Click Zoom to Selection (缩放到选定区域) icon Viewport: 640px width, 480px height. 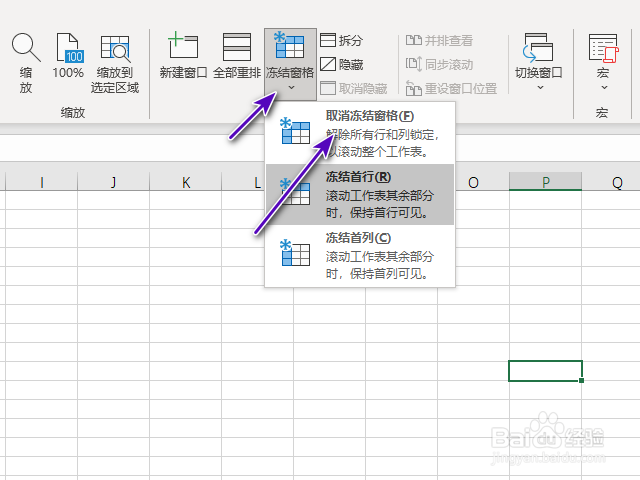point(115,49)
